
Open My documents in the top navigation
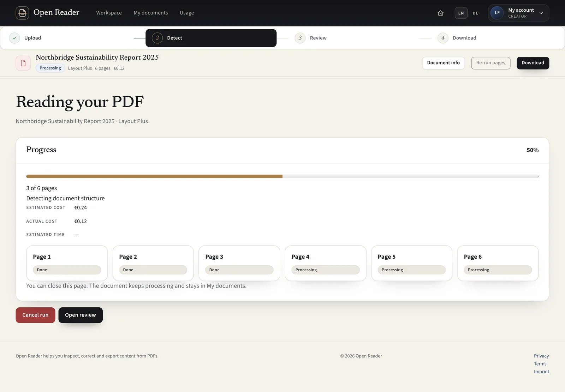[151, 13]
